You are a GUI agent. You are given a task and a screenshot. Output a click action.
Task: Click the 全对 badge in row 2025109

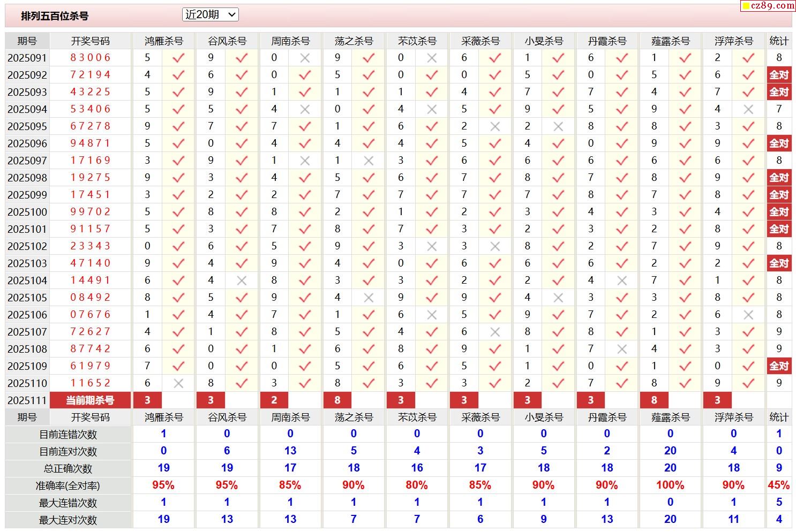[x=779, y=366]
